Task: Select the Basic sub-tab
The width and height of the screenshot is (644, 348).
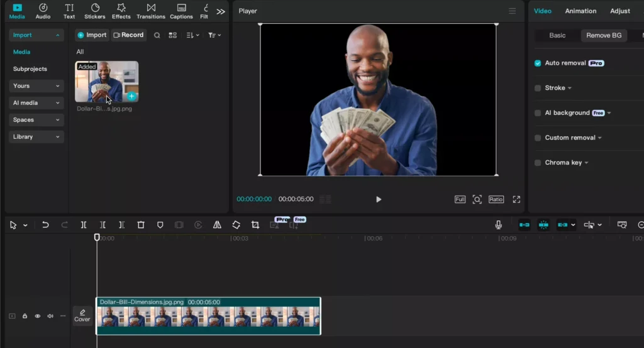Action: [557, 35]
